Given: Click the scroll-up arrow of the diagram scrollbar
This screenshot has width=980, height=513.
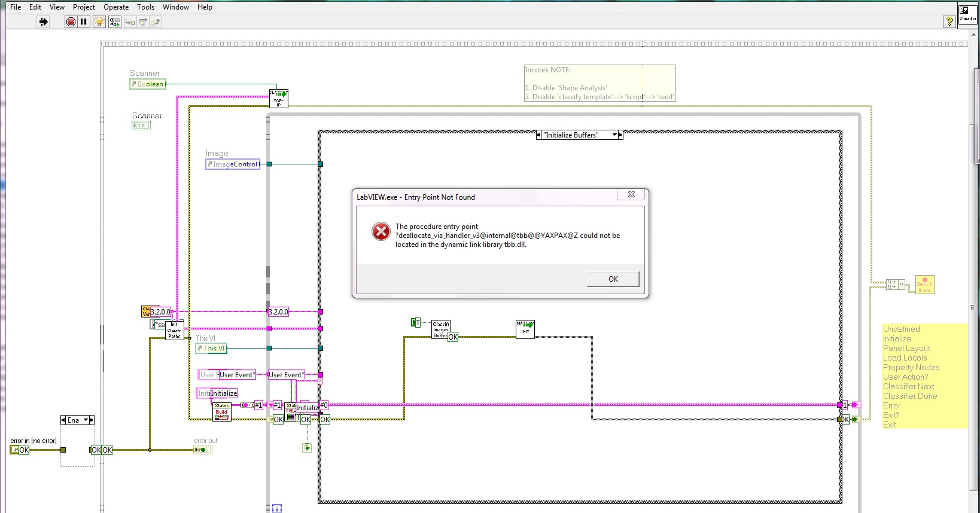Looking at the screenshot, I should coord(973,35).
